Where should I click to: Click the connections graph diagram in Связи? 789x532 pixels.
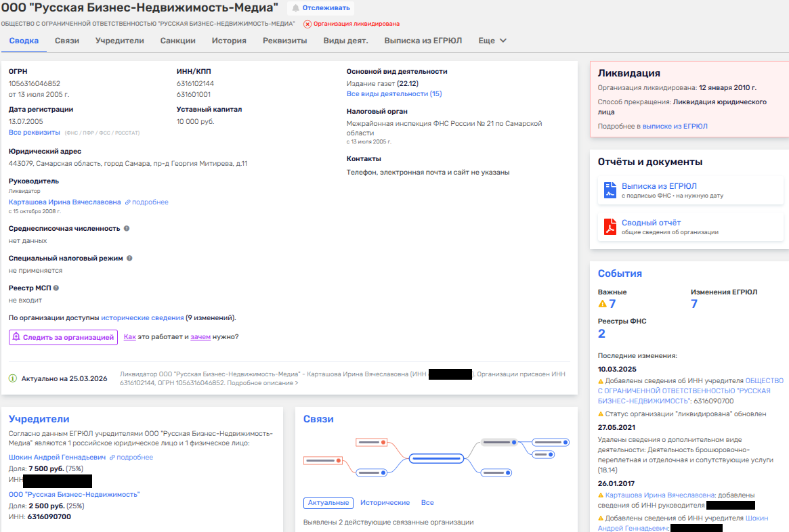436,458
